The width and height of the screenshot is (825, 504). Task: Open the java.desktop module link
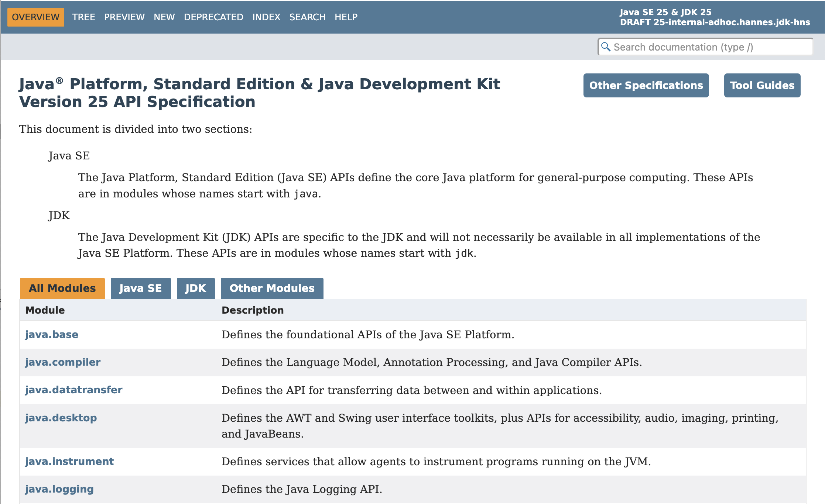point(61,418)
